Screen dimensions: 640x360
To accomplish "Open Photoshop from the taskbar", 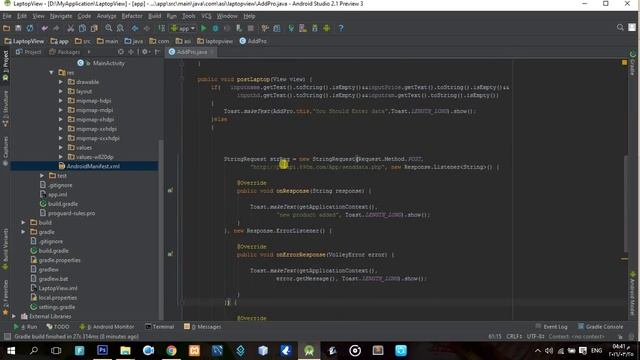I will tap(102, 351).
